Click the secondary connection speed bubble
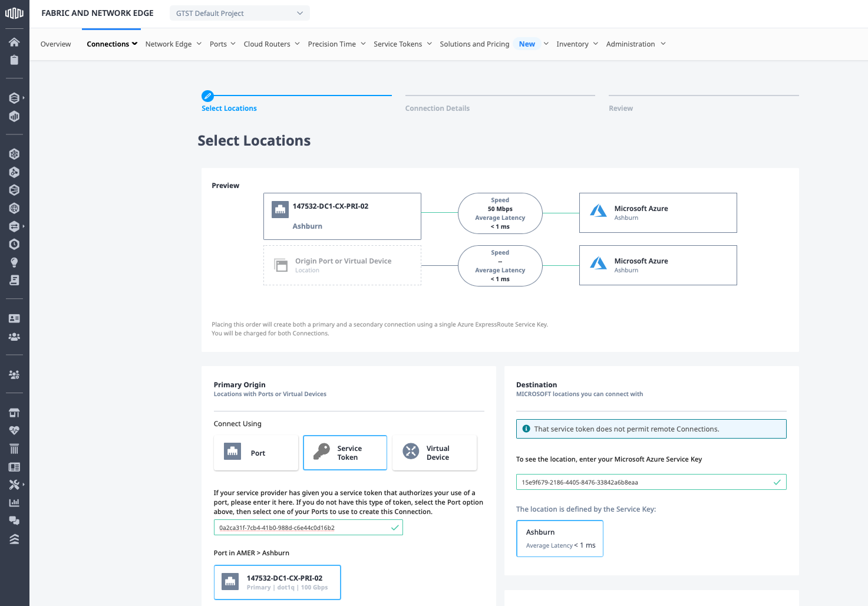The height and width of the screenshot is (606, 868). click(500, 266)
